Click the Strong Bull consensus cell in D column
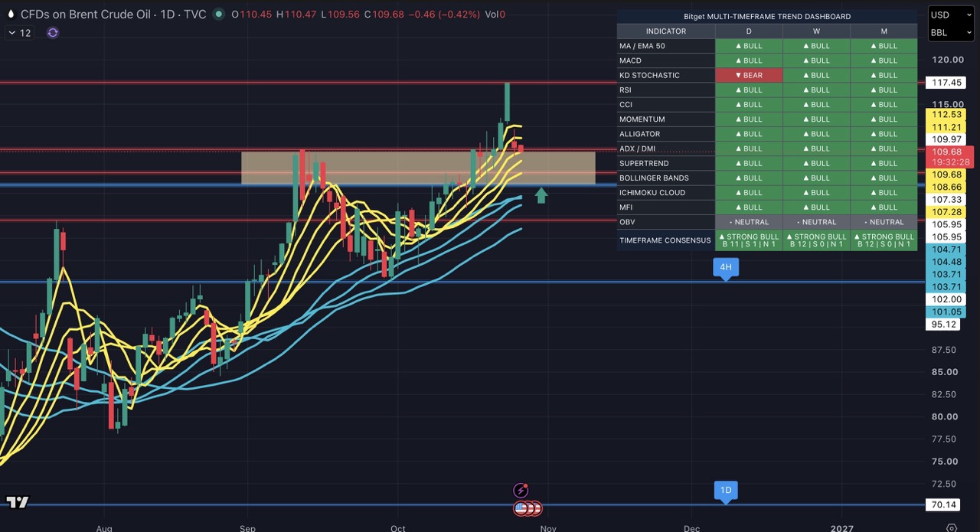980x532 pixels. pos(749,240)
